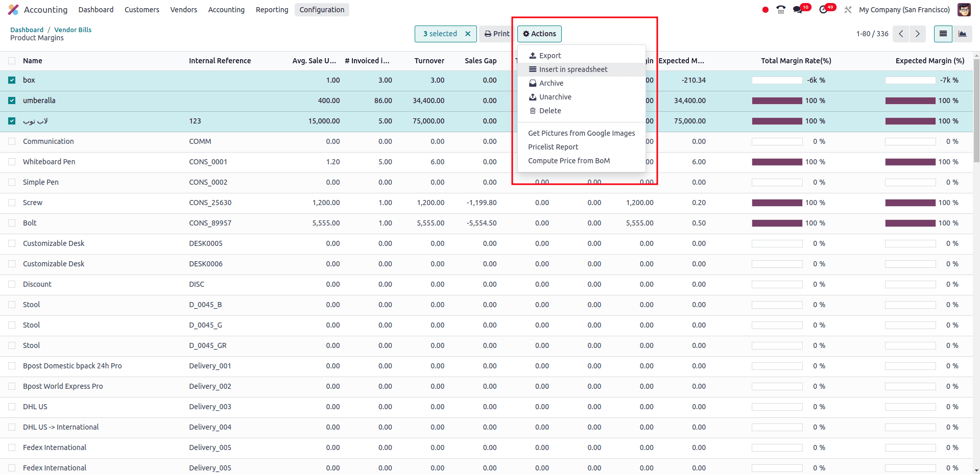Click the Print button

[x=496, y=34]
